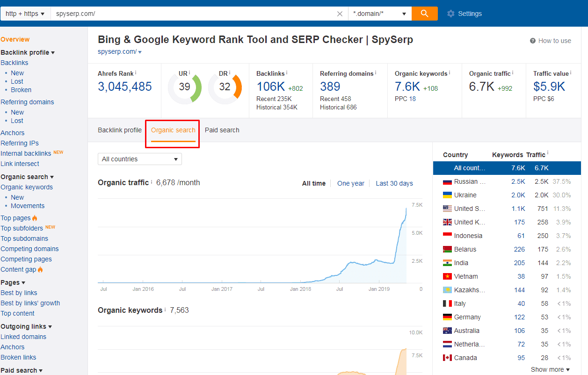Open Overview in the sidebar
The image size is (588, 375).
click(15, 39)
